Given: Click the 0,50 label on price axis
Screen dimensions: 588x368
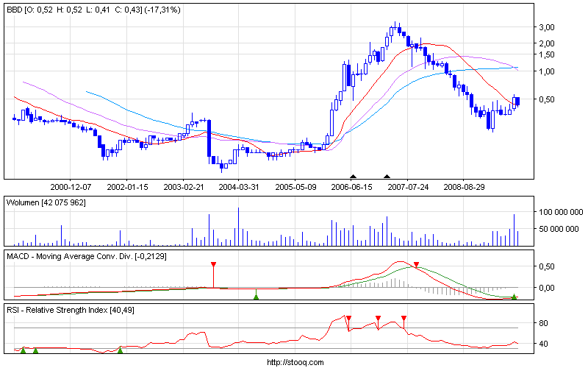Looking at the screenshot, I should tap(546, 99).
